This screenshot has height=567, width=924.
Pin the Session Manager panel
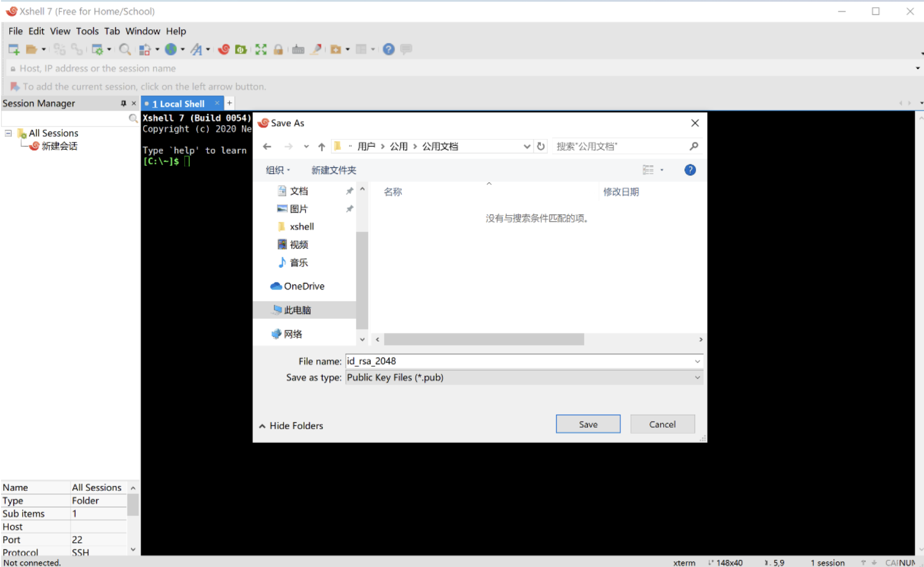tap(123, 103)
